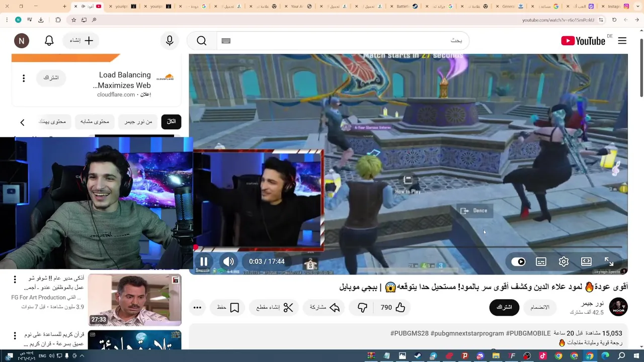This screenshot has width=644, height=362.
Task: Bookmark this page with star icon
Action: click(73, 20)
